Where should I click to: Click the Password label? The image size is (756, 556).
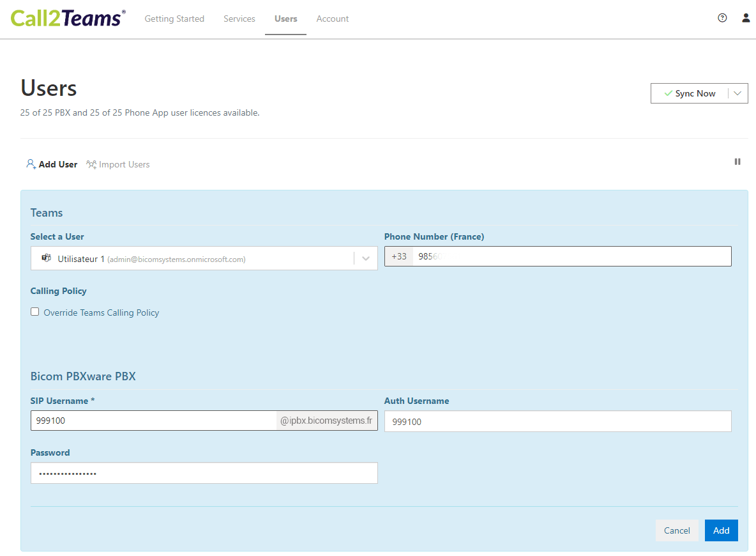pyautogui.click(x=50, y=452)
